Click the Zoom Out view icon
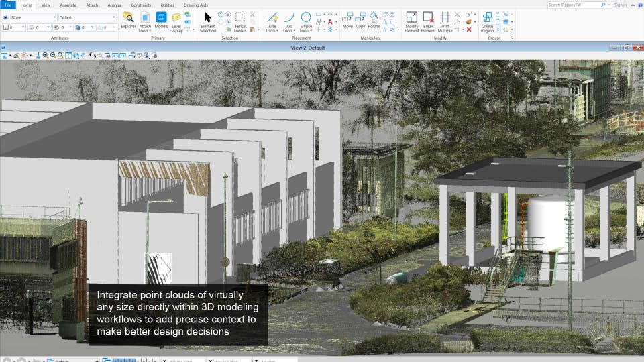The image size is (644, 362). [x=52, y=56]
